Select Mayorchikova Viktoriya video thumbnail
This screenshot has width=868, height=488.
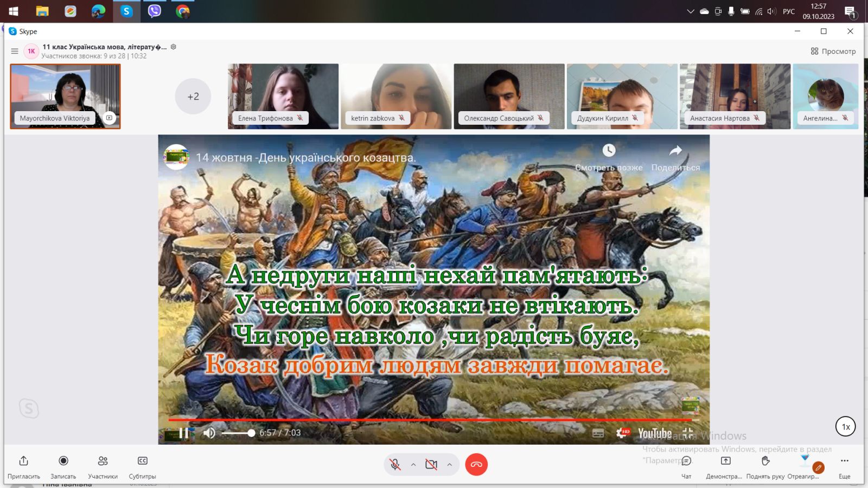(65, 97)
